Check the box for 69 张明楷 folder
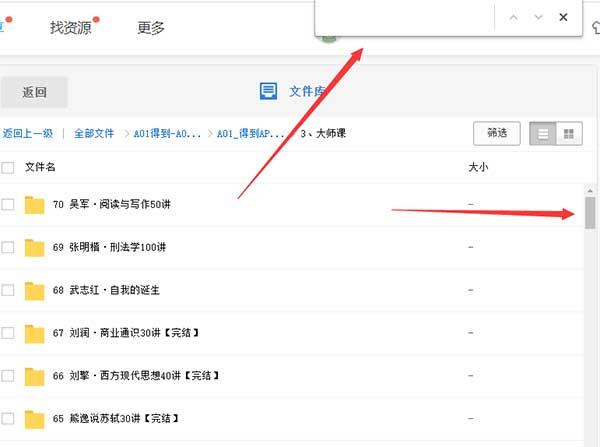This screenshot has width=600, height=447. click(x=8, y=247)
